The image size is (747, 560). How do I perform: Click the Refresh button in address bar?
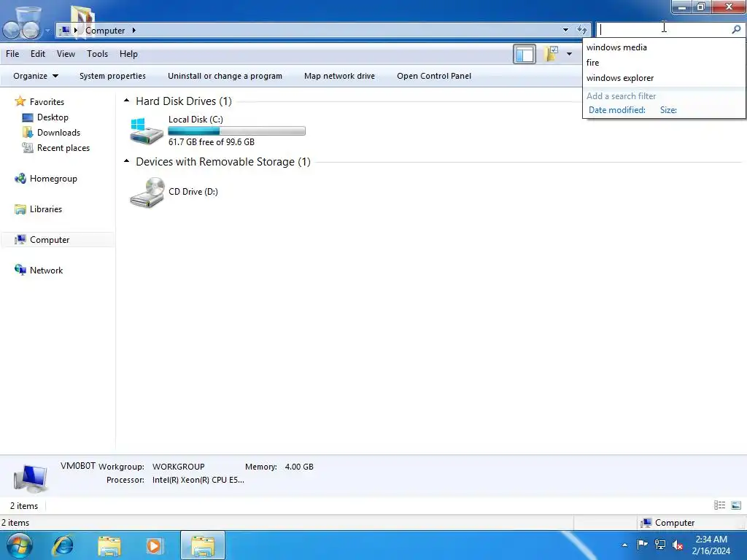581,30
